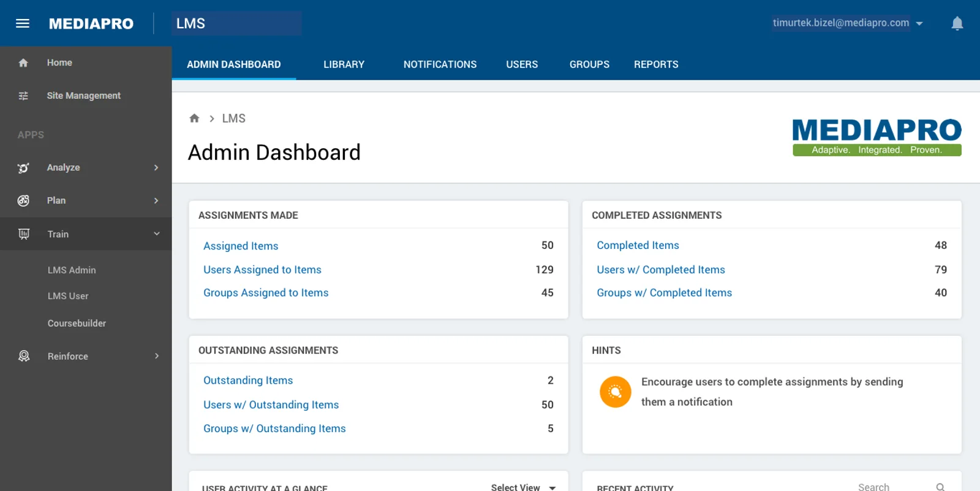Click the Users w/ Outstanding Items link
Screen dimensions: 980x491
pos(271,405)
